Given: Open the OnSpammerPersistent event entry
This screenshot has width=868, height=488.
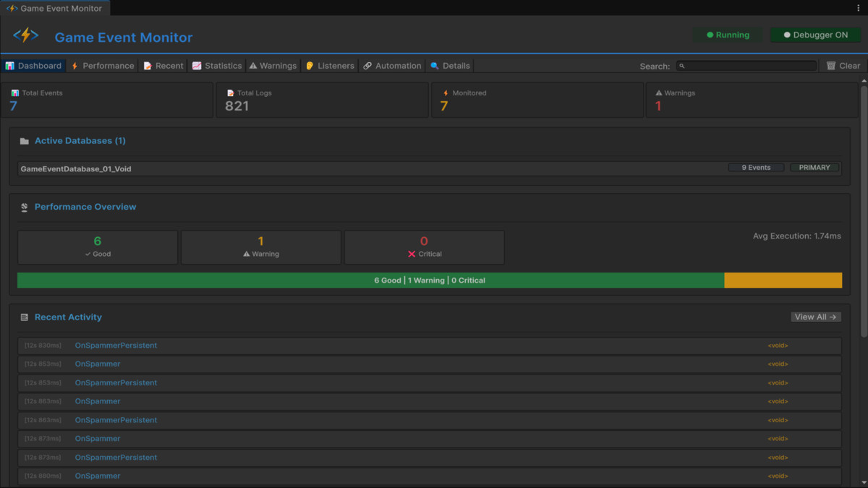Looking at the screenshot, I should pyautogui.click(x=116, y=345).
